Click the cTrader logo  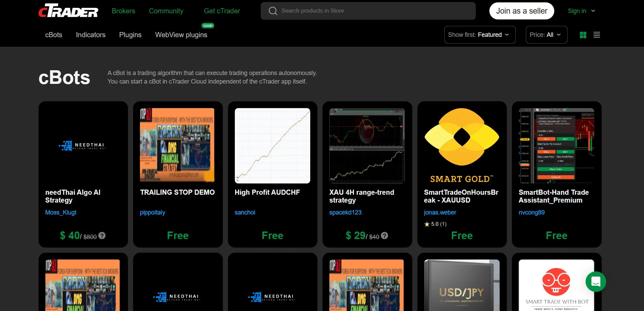coord(68,11)
